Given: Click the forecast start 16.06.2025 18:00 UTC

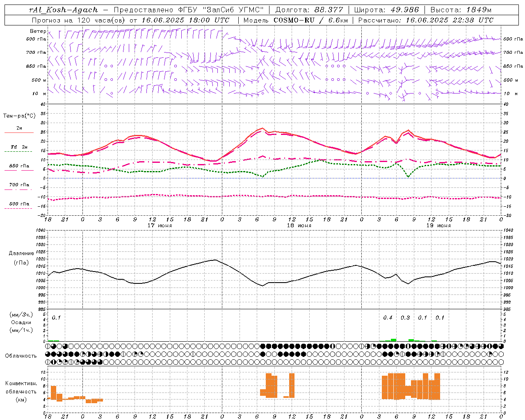Looking at the screenshot, I should (x=185, y=20).
